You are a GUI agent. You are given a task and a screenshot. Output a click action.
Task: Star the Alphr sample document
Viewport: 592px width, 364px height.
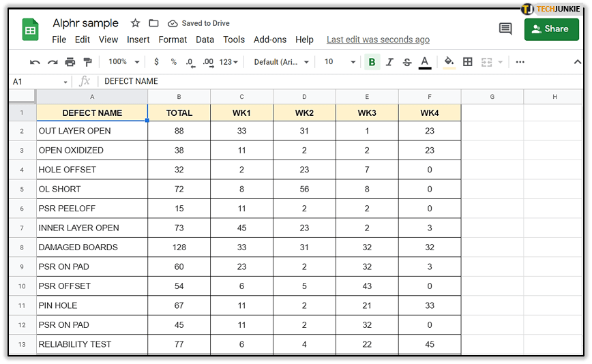pyautogui.click(x=135, y=23)
